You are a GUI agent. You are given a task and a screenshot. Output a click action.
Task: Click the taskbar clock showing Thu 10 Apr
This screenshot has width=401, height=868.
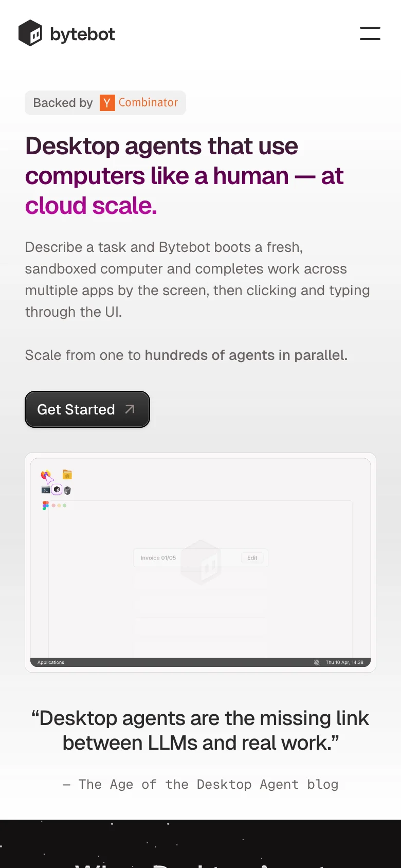tap(345, 662)
